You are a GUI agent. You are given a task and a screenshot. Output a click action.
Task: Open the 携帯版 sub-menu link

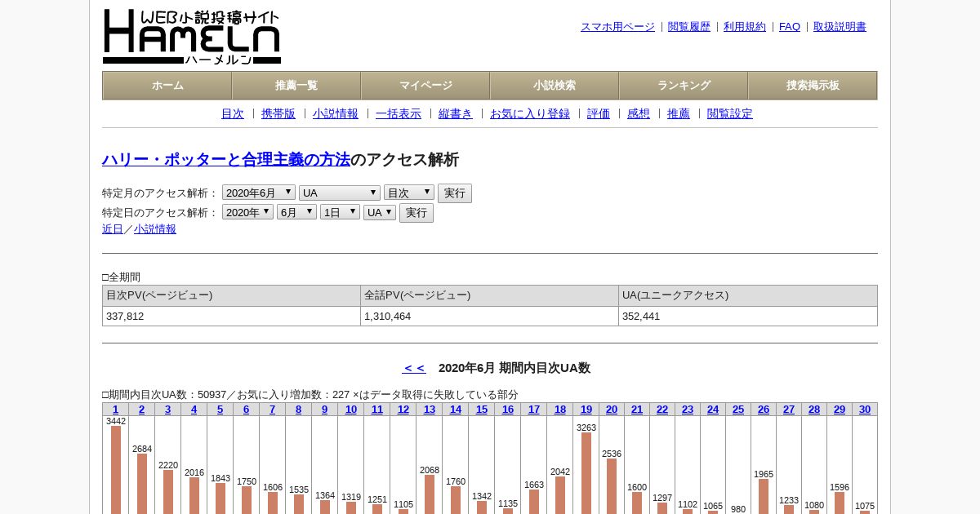click(278, 114)
